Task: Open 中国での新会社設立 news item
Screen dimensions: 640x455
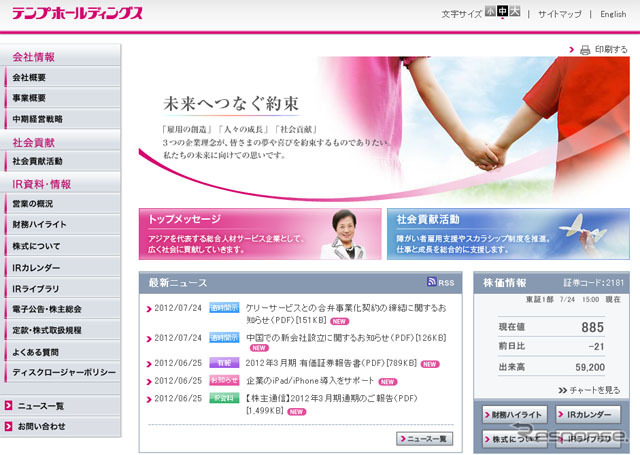Action: (x=346, y=338)
